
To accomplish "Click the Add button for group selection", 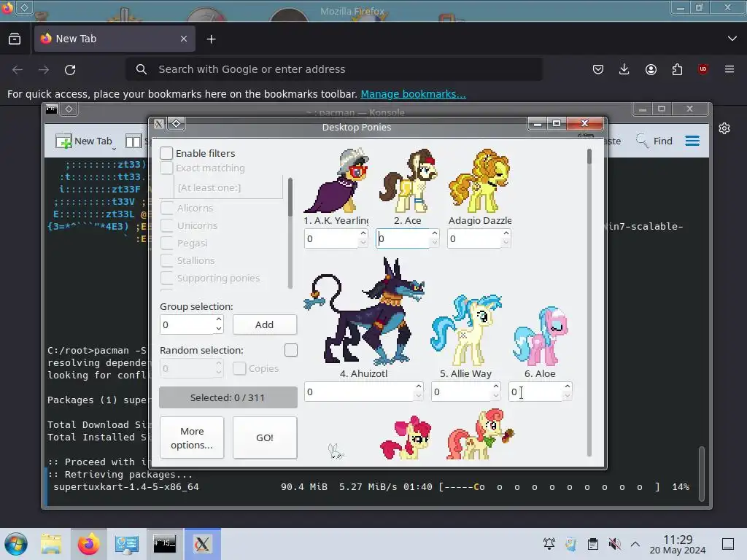I will (x=264, y=324).
